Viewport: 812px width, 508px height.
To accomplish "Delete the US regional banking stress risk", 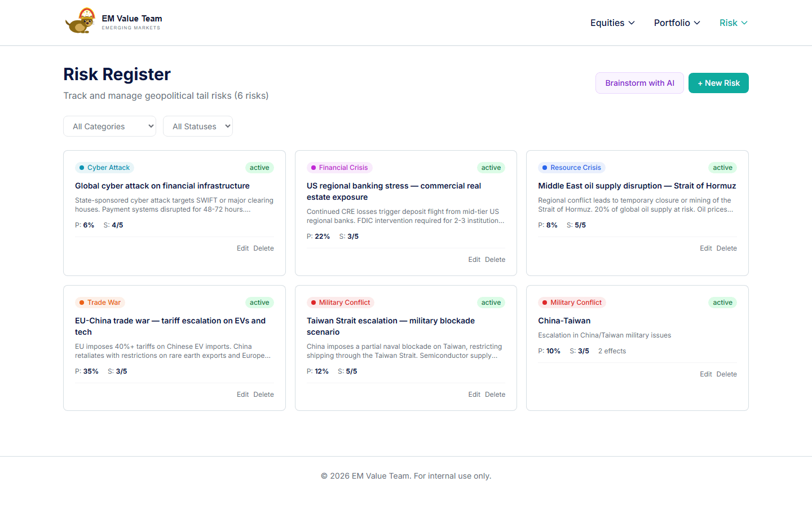I will [x=495, y=259].
